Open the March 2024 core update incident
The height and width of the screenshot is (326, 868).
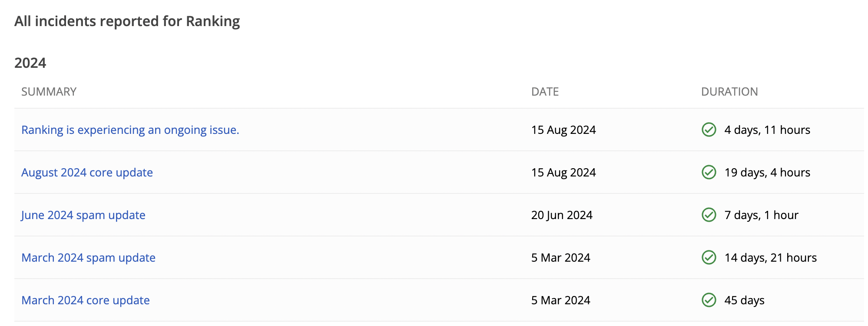tap(86, 300)
